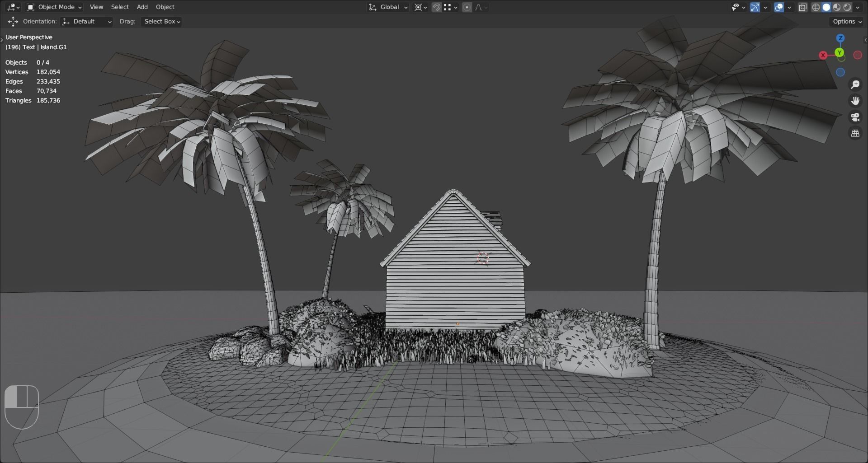Expand the sidebar with right-edge arrow
The width and height of the screenshot is (868, 463).
pos(866,40)
